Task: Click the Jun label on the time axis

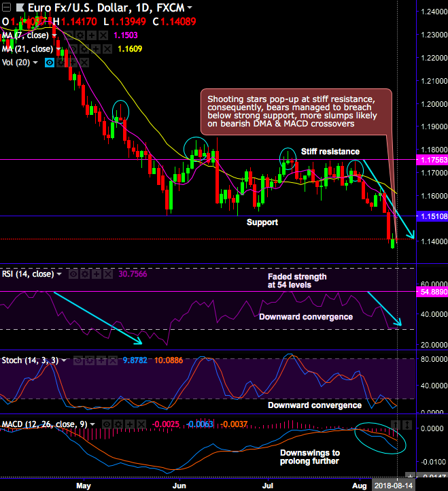Action: (179, 486)
